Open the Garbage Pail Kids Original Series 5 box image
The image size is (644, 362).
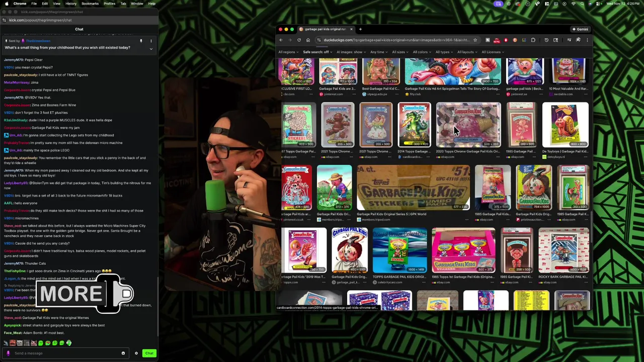(413, 188)
